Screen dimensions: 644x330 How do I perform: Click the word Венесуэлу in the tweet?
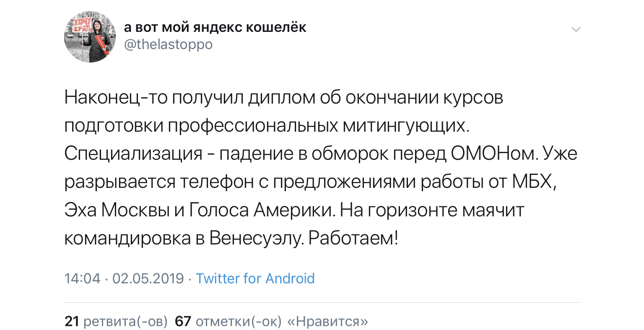[x=255, y=239]
